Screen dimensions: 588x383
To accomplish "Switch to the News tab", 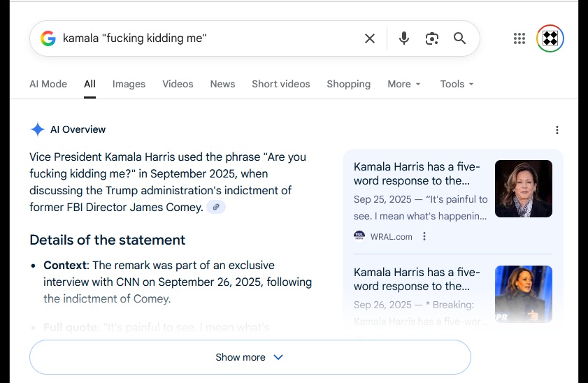I will pos(222,84).
